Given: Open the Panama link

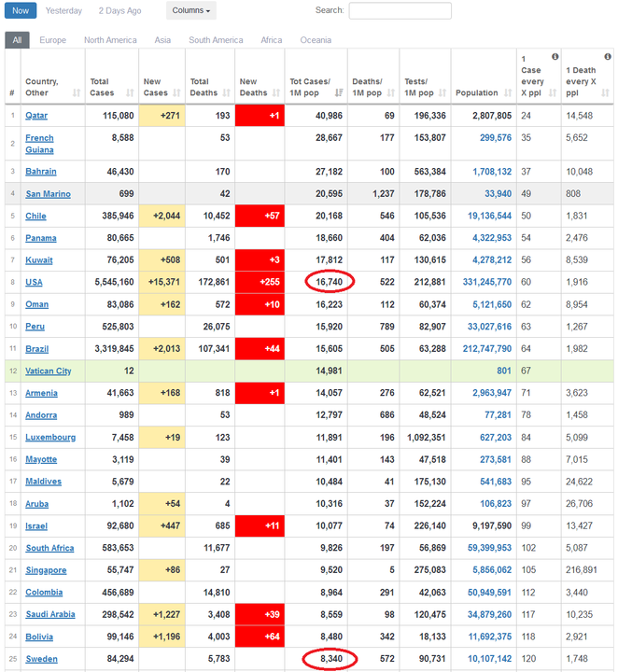Looking at the screenshot, I should pyautogui.click(x=41, y=238).
